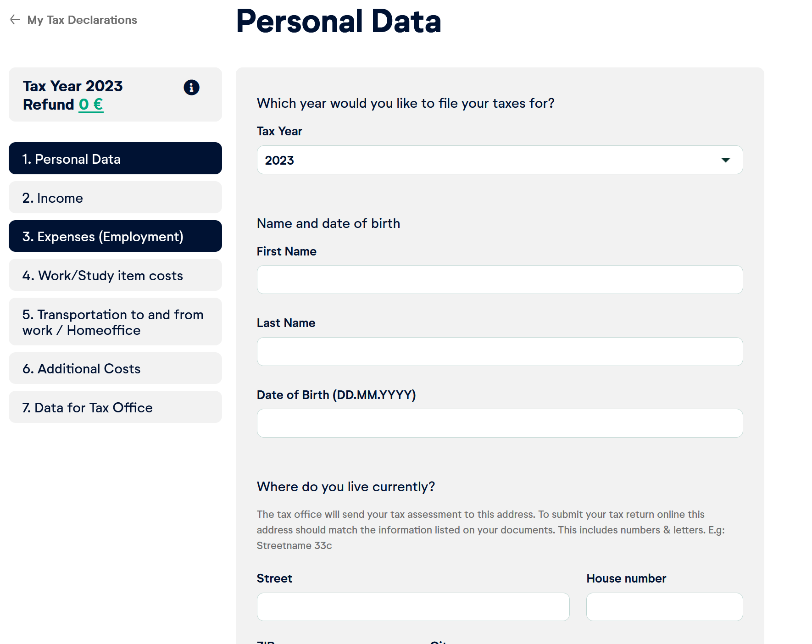Go to Data for Tax Office
This screenshot has height=644, width=812.
[x=115, y=407]
